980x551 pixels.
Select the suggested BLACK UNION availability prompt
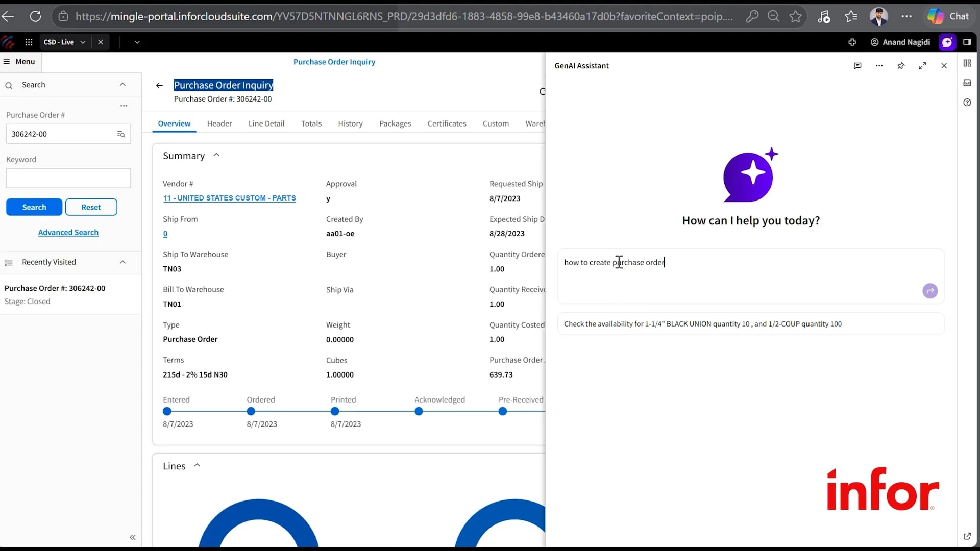point(751,324)
